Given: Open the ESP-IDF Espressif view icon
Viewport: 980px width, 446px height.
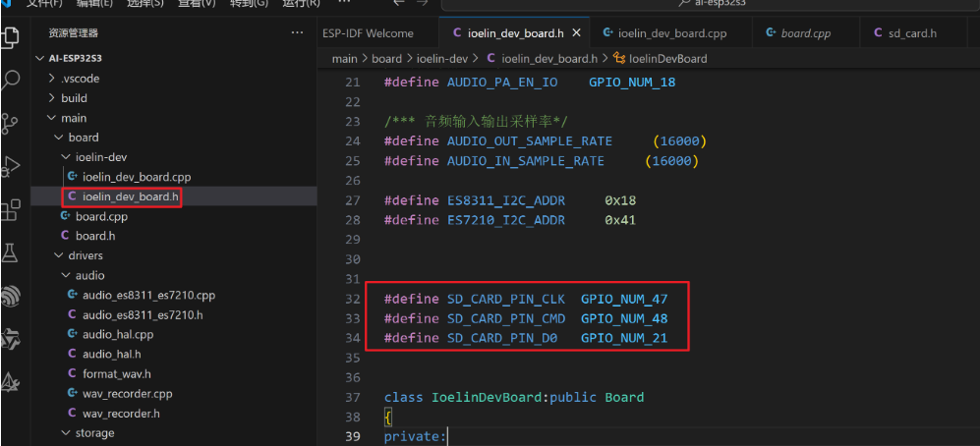Looking at the screenshot, I should pyautogui.click(x=11, y=295).
